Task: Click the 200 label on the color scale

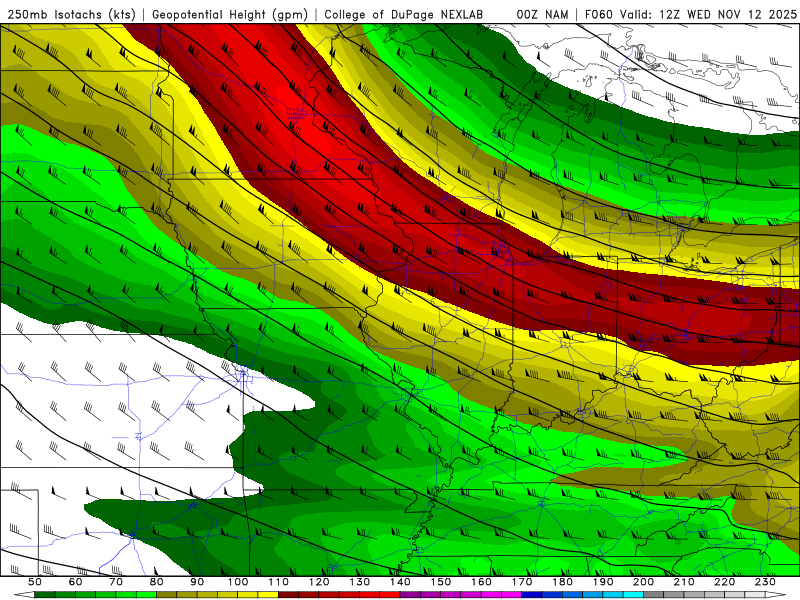Action: pyautogui.click(x=643, y=582)
